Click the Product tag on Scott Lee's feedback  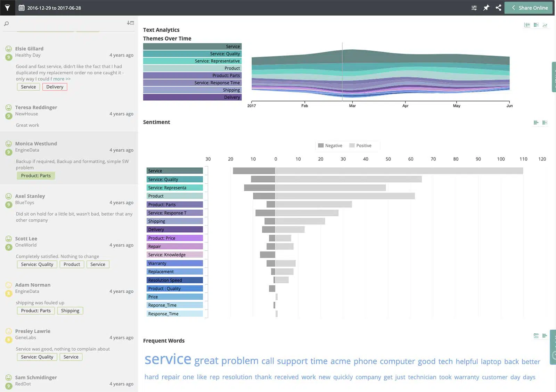point(72,265)
